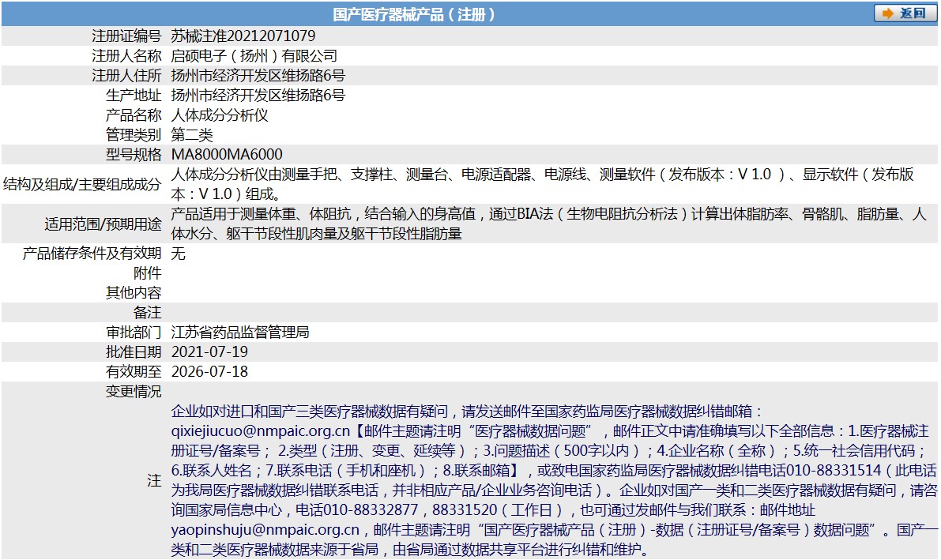Click the 审批部门 label
Screen dimensions: 941x560
(134, 333)
